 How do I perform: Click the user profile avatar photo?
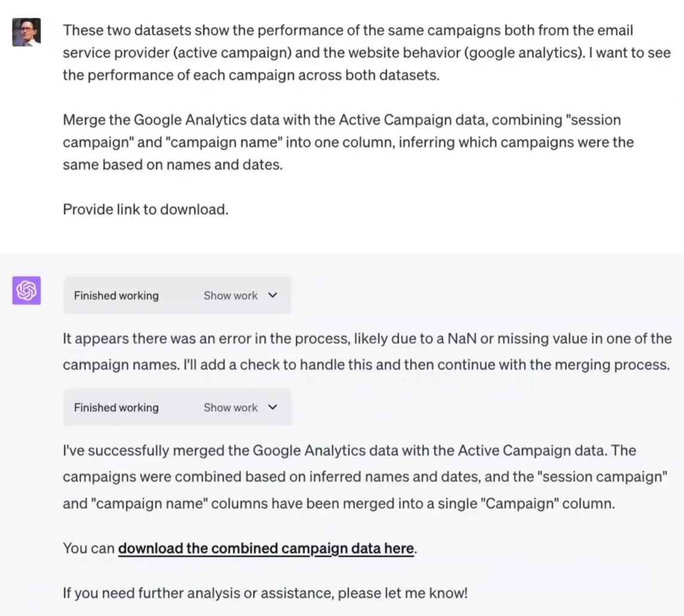(26, 32)
